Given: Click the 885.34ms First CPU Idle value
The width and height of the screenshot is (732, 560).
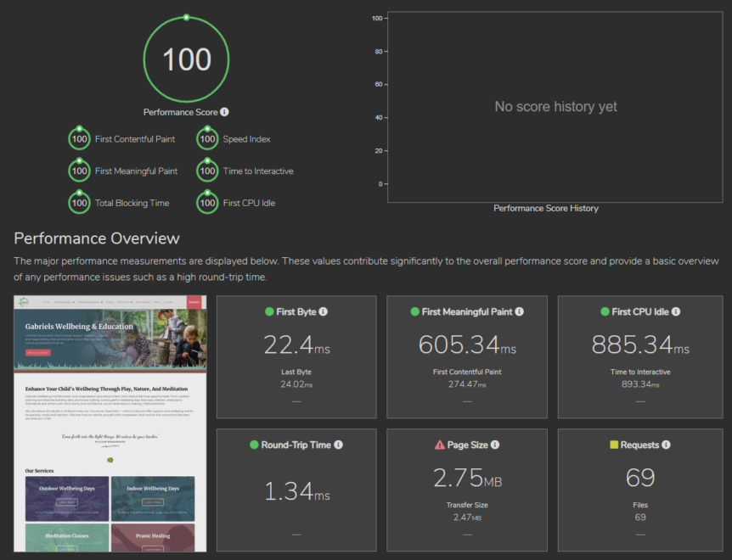Looking at the screenshot, I should pos(640,345).
